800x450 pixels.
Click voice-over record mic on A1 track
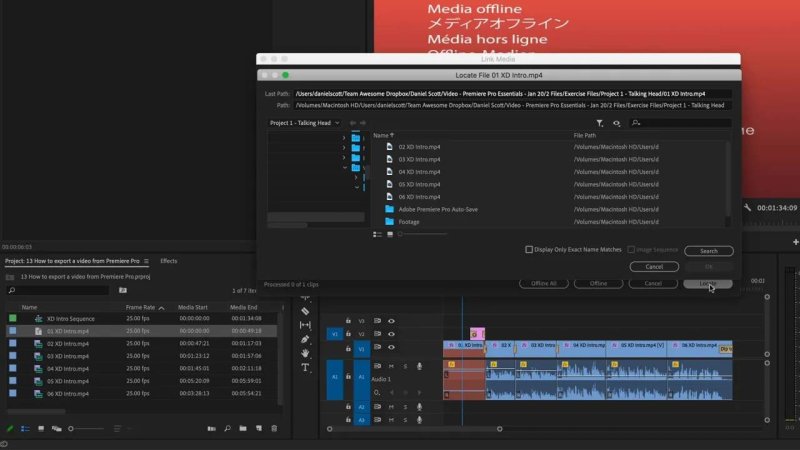tap(419, 366)
